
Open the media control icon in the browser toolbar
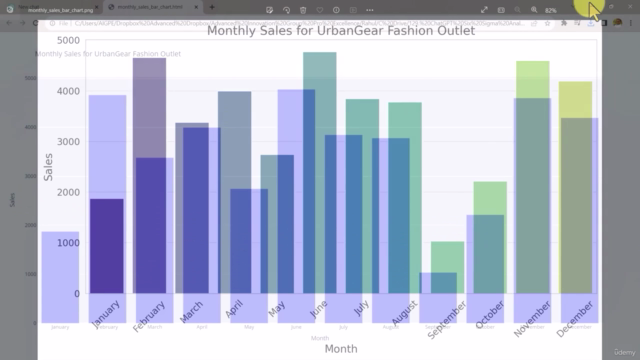[x=577, y=23]
